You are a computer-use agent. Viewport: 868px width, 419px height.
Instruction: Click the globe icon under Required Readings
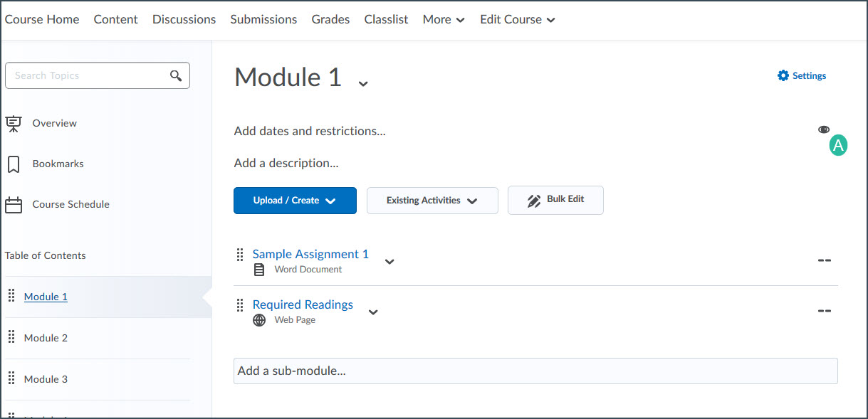(x=258, y=319)
